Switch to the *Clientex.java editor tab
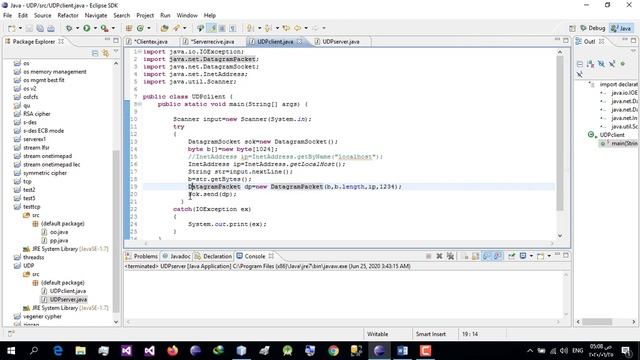Viewport: 640px width, 360px height. pyautogui.click(x=151, y=42)
